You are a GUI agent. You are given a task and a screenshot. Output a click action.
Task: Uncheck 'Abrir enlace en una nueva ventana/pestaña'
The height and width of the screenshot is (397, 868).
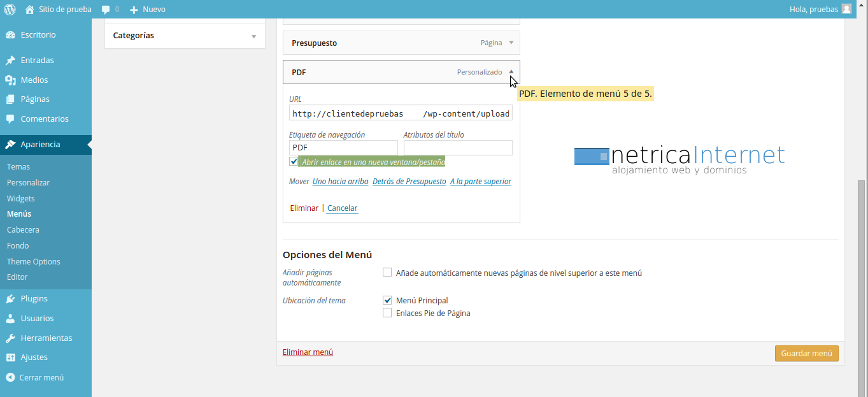click(294, 162)
